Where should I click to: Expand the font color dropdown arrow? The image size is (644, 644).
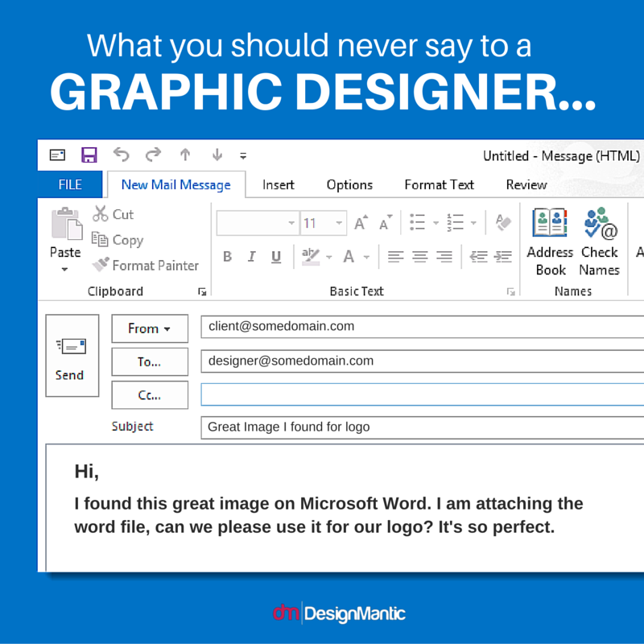point(366,258)
